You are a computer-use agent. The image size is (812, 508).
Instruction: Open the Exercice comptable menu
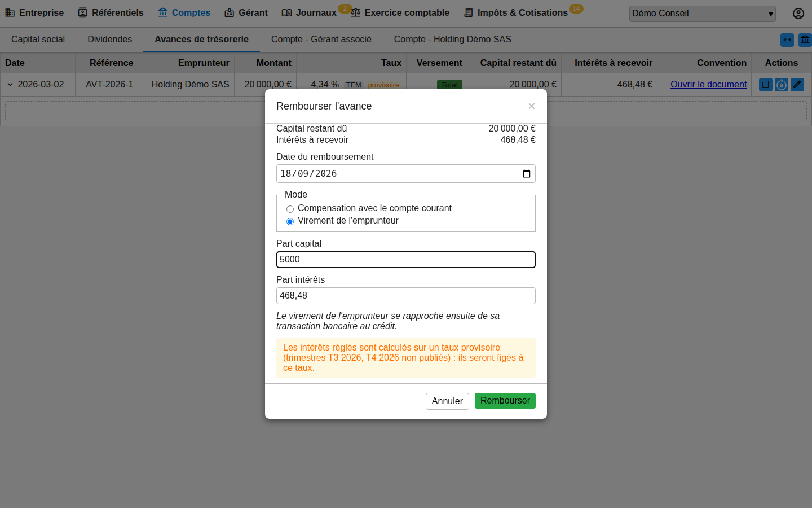point(400,12)
